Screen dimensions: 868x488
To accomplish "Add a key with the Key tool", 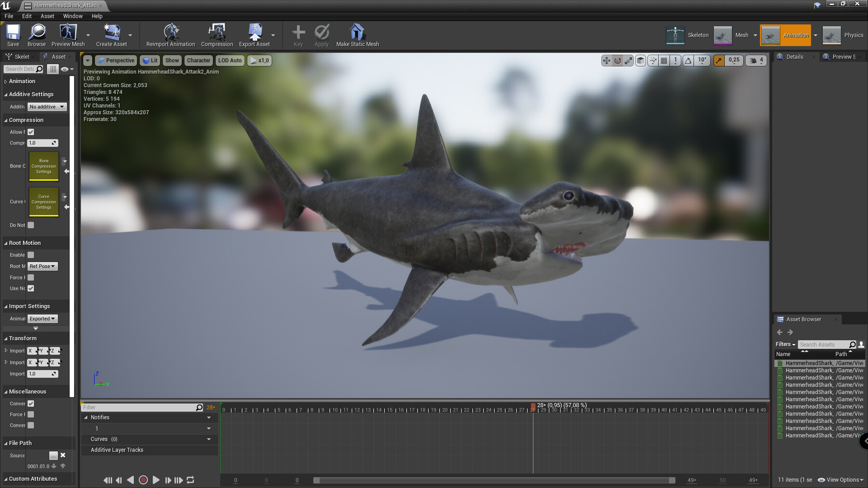I will pyautogui.click(x=298, y=35).
